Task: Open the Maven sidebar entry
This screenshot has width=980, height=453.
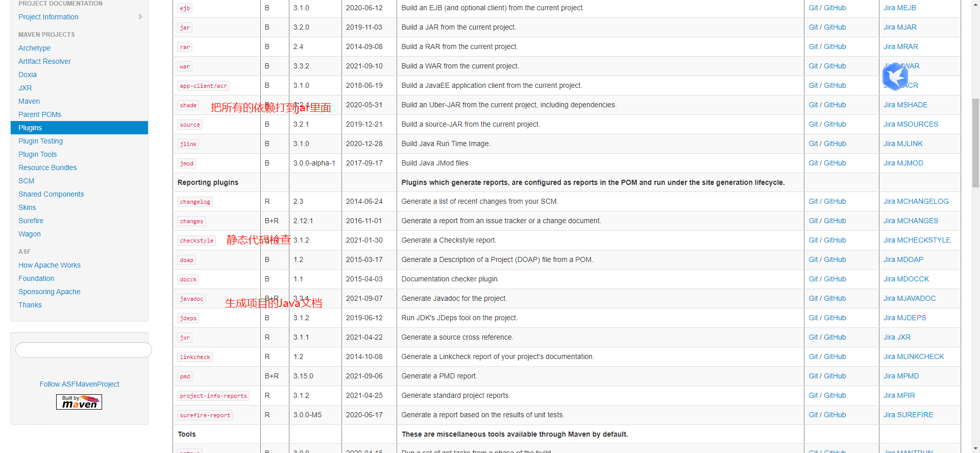Action: click(x=29, y=101)
